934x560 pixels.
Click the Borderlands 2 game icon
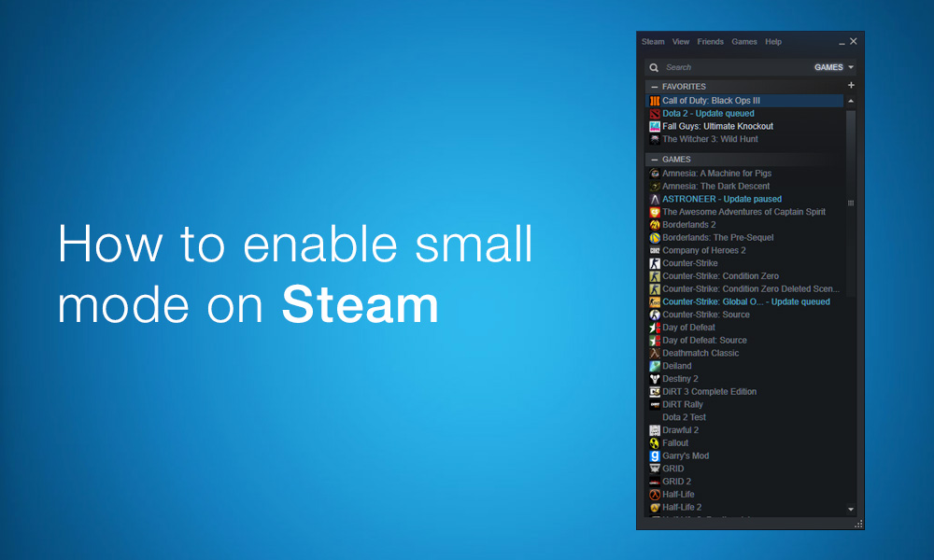[x=655, y=225]
